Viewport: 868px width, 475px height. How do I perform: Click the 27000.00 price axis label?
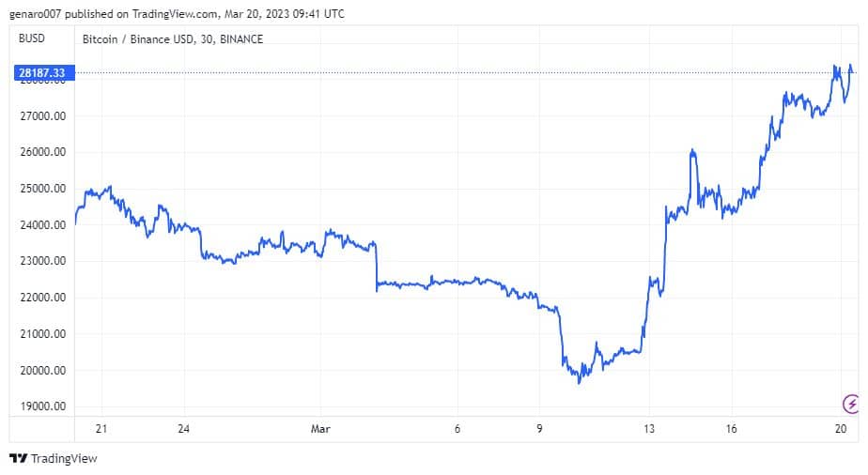42,116
